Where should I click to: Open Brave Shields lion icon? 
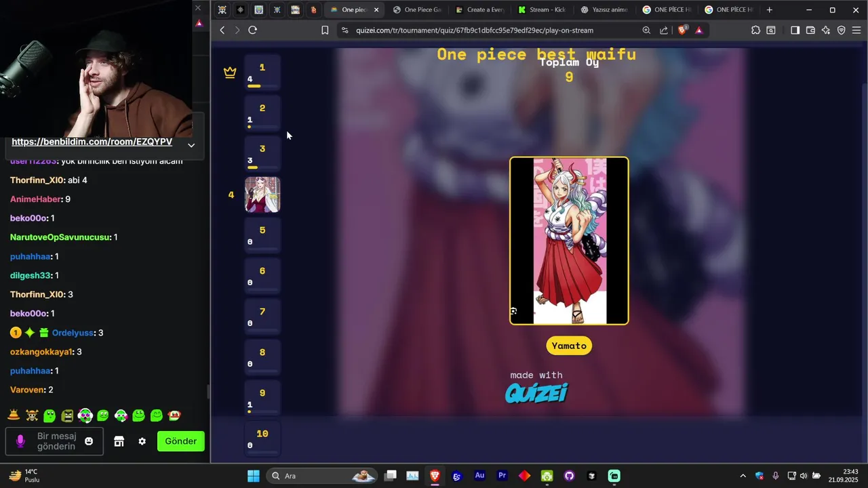682,30
